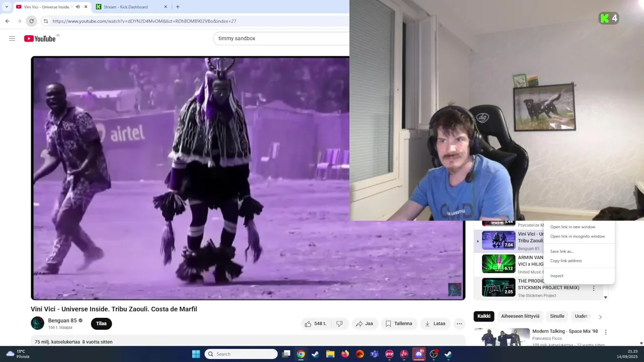Image resolution: width=644 pixels, height=362 pixels.
Task: Save video with the Tallenna button
Action: point(399,324)
